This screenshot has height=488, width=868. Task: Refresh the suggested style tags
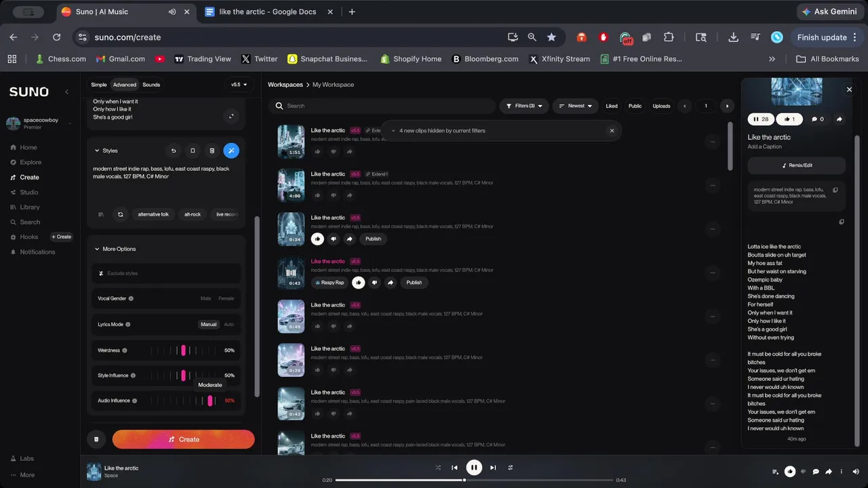tap(120, 214)
